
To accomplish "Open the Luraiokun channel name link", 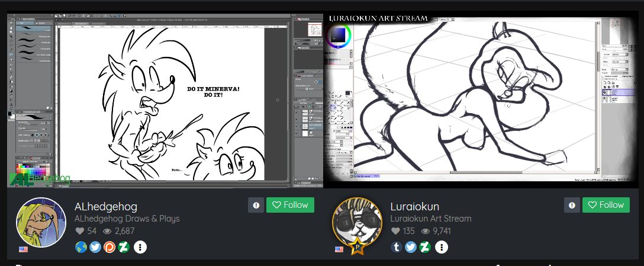I will pos(415,206).
